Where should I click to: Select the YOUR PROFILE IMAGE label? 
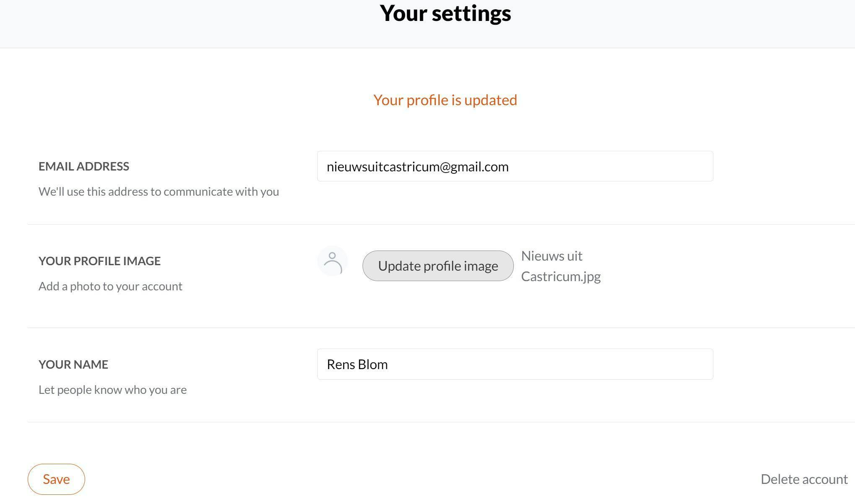[99, 261]
